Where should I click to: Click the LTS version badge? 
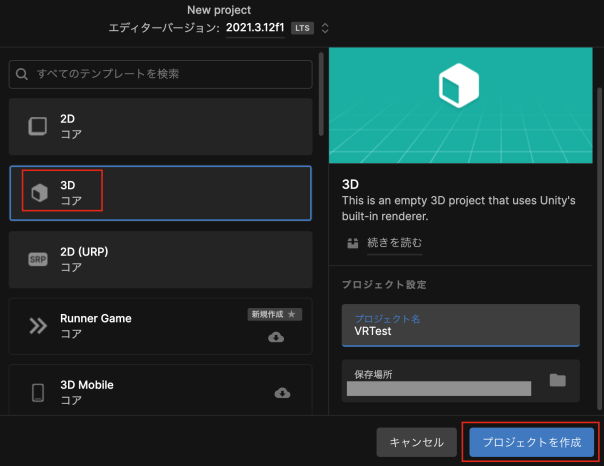pos(302,28)
